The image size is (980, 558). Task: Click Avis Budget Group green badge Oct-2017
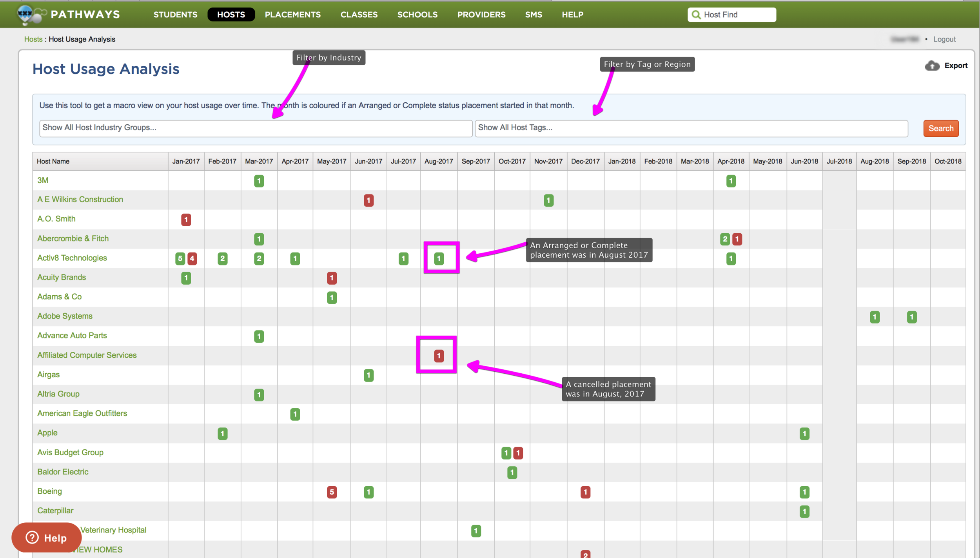click(x=506, y=453)
